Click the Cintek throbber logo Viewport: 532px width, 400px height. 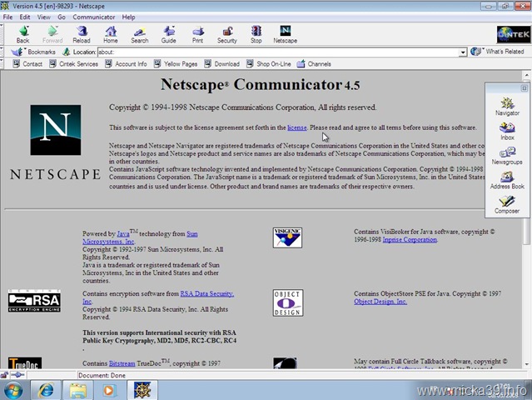(x=514, y=34)
